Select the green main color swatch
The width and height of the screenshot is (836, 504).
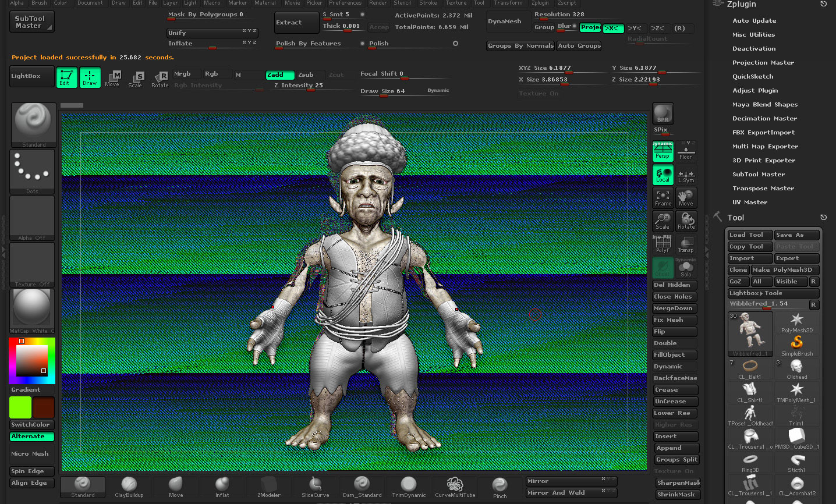click(20, 407)
